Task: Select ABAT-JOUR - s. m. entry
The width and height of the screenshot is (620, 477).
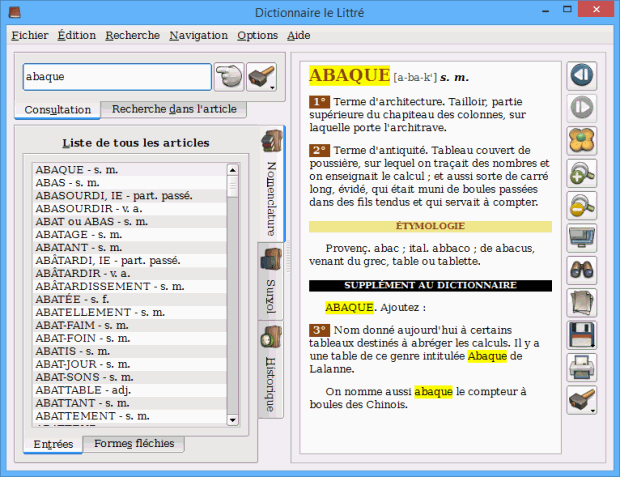Action: [x=130, y=364]
